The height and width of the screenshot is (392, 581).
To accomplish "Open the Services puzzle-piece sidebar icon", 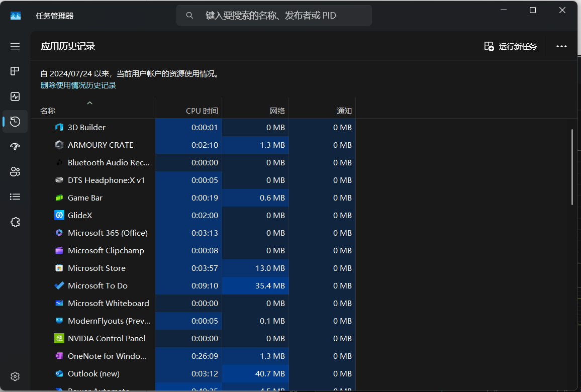I will (15, 222).
